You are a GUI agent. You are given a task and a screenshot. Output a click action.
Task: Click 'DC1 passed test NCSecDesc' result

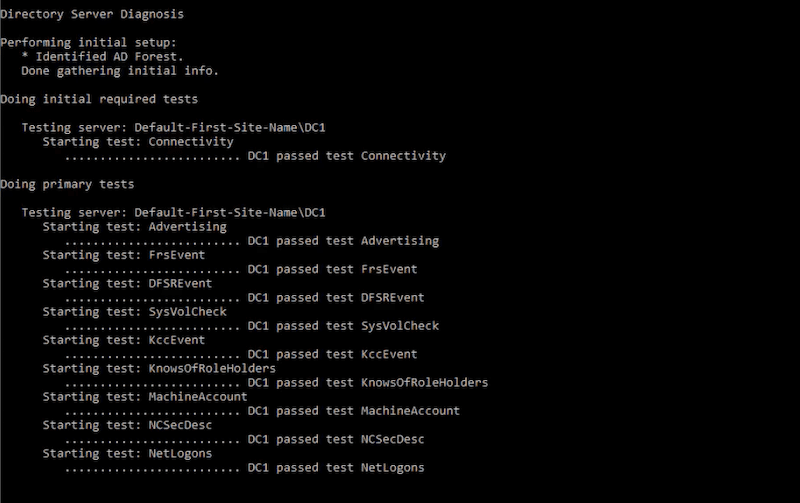coord(336,439)
